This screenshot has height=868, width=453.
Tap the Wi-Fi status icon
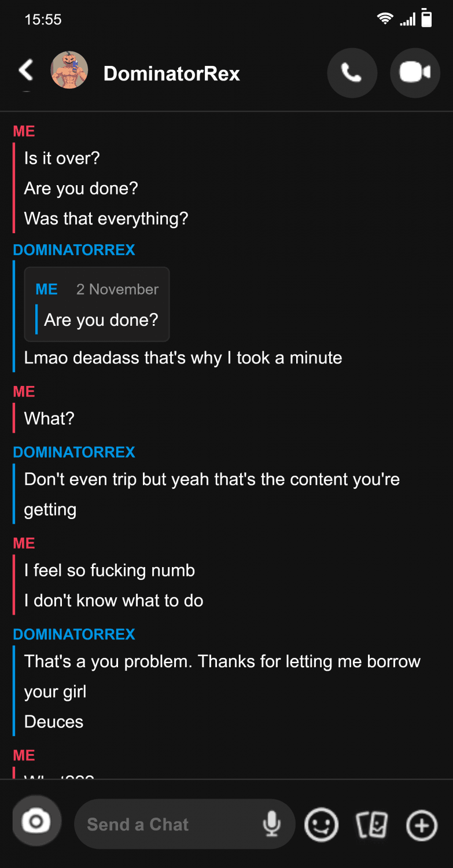385,19
